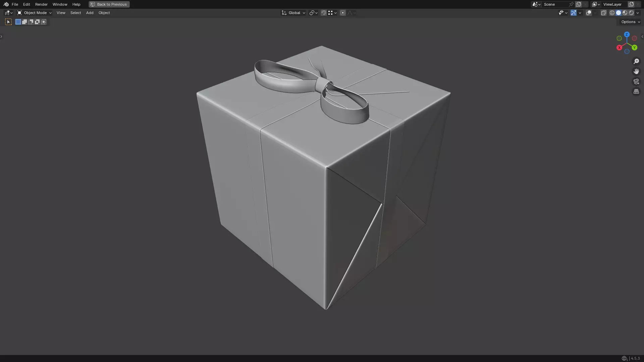This screenshot has height=362, width=644.
Task: Click the Blender logo icon
Action: (x=6, y=4)
